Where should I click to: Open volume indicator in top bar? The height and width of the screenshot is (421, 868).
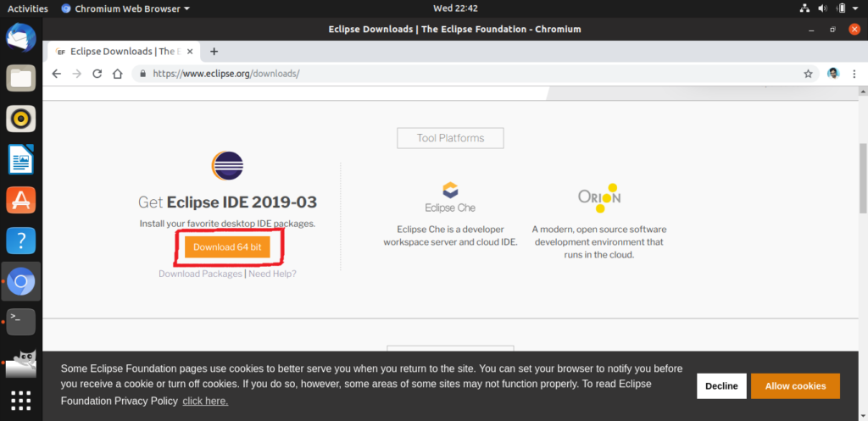[822, 8]
